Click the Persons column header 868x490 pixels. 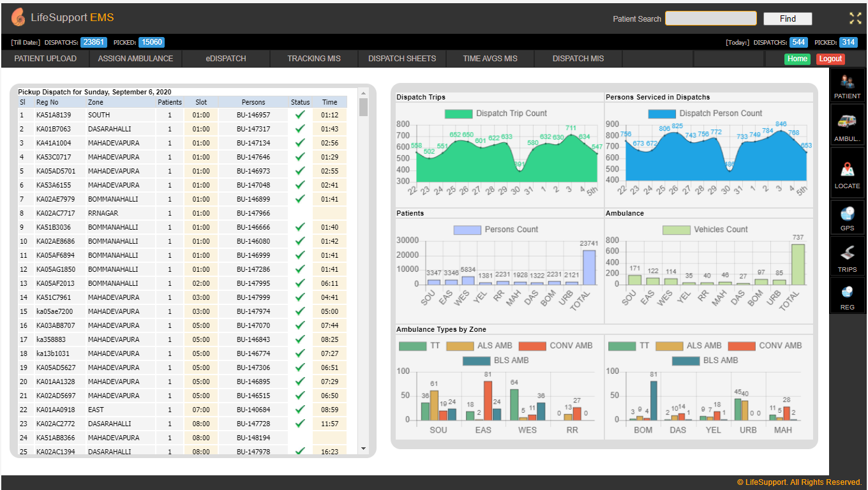(x=253, y=102)
